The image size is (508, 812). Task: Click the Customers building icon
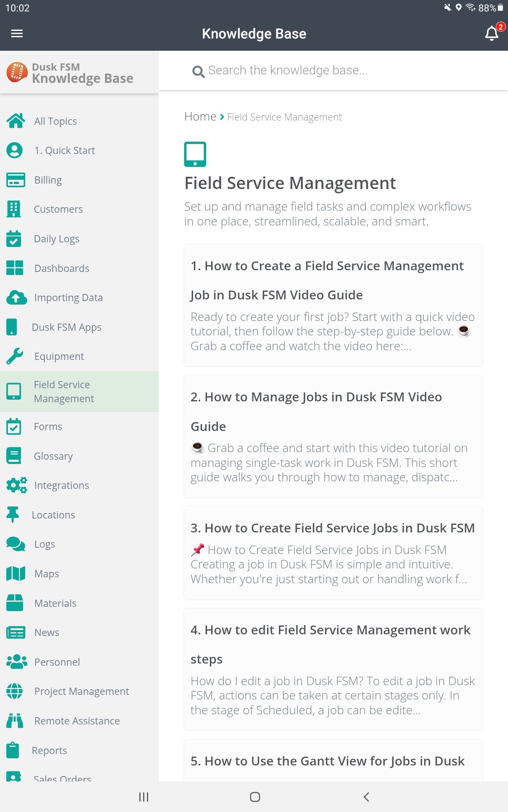(x=14, y=209)
